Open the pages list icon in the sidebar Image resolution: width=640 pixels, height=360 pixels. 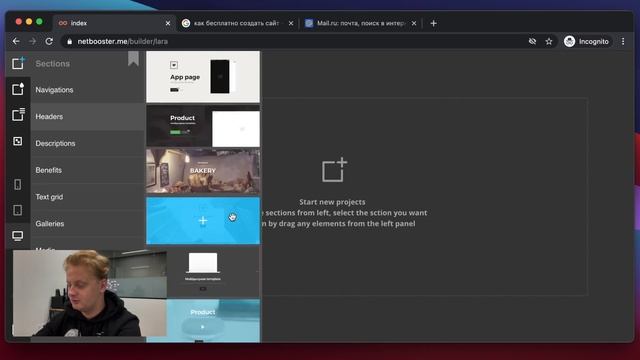pos(18,115)
